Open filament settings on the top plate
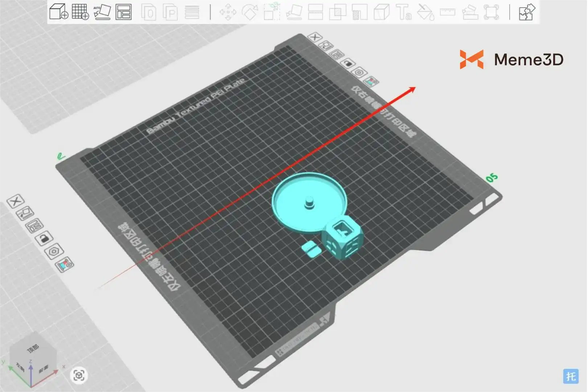Image resolution: width=588 pixels, height=392 pixels. tap(371, 82)
